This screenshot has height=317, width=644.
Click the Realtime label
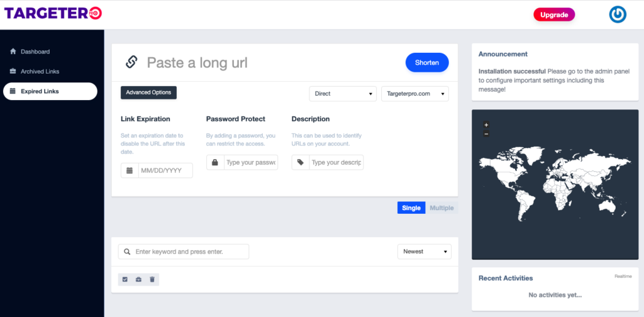[623, 276]
